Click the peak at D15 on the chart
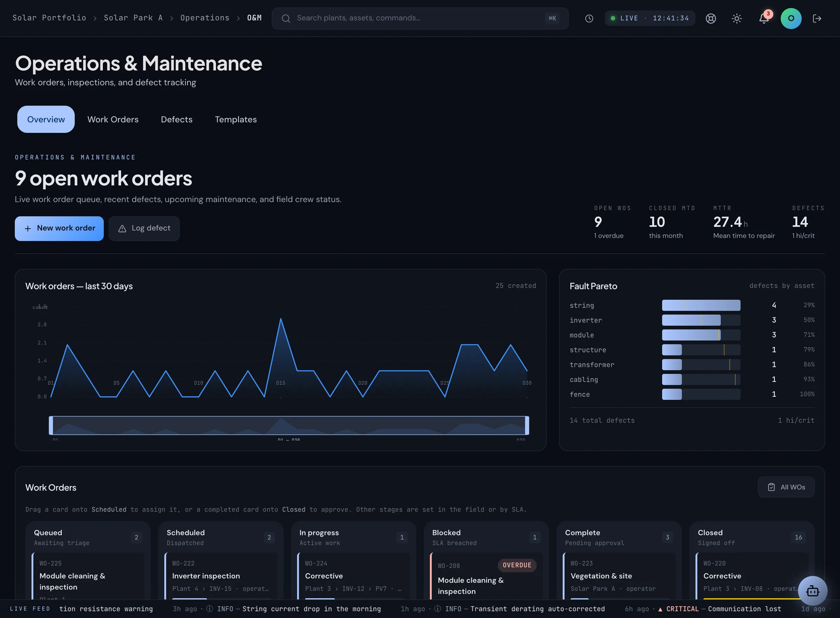Viewport: 840px width, 618px height. point(281,319)
